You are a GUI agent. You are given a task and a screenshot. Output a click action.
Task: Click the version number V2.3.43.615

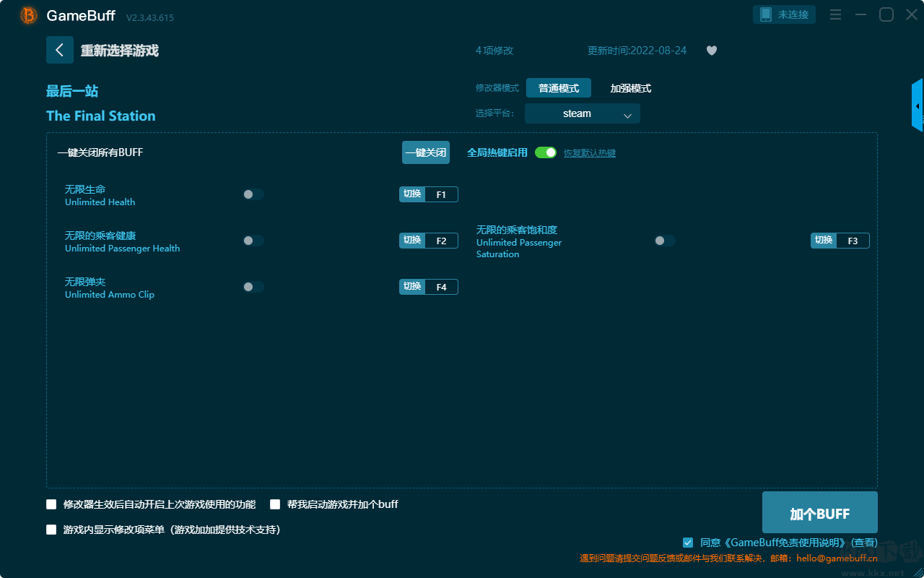tap(150, 17)
